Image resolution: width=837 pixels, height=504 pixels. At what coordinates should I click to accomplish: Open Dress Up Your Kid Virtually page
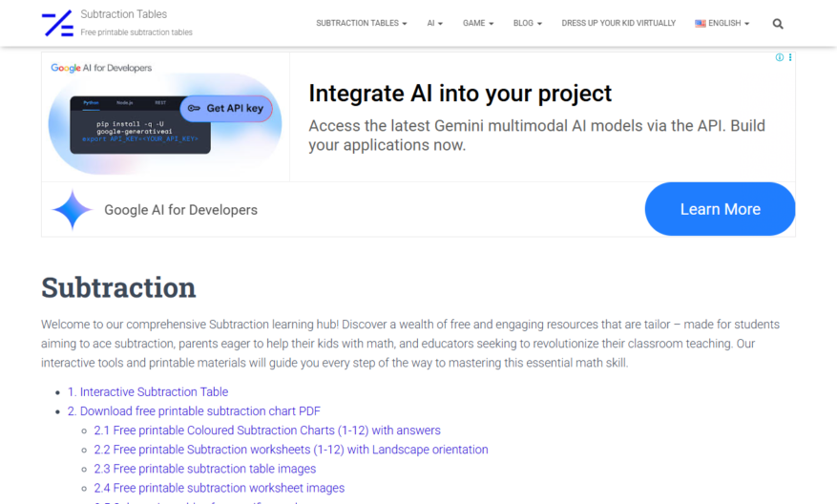(x=618, y=24)
